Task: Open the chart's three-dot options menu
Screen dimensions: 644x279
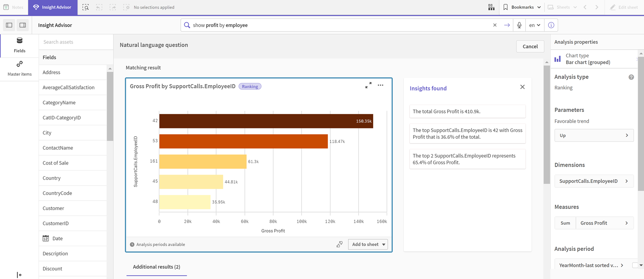Action: click(380, 85)
